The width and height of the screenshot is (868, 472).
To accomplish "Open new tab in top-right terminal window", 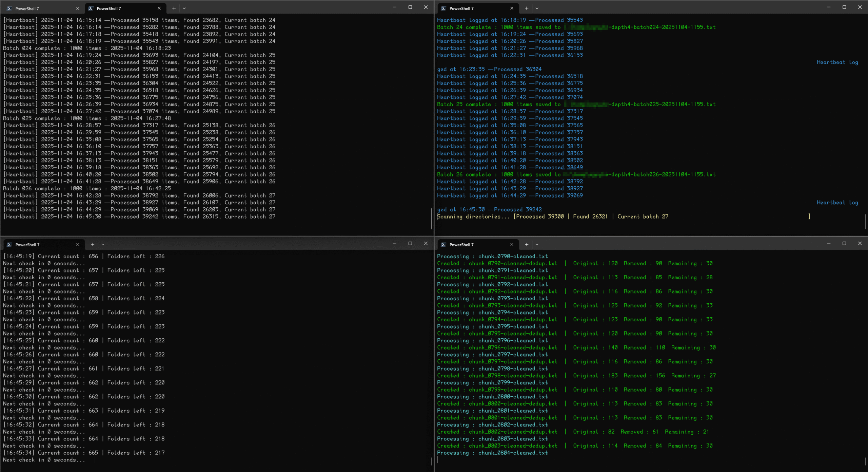I will tap(526, 8).
